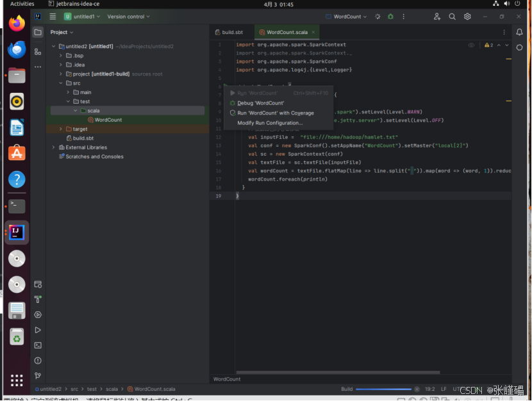
Task: Open the Terminal tool window
Action: [38, 345]
